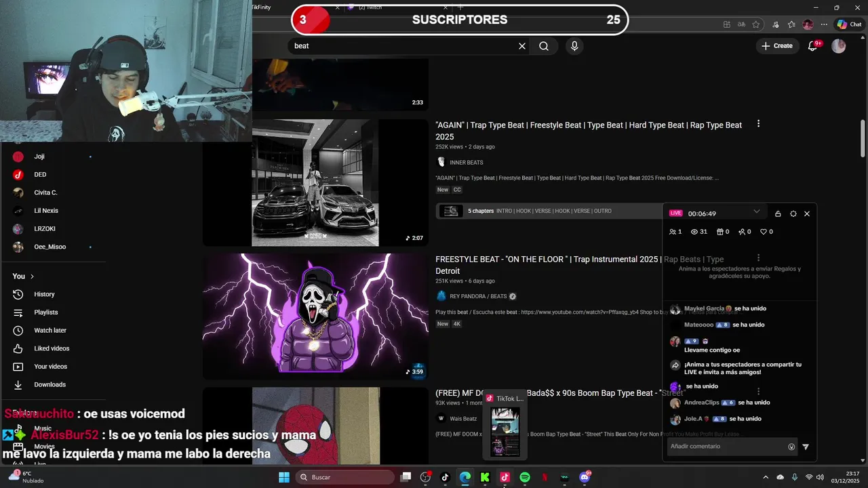Open Liked videos in YouTube sidebar
Screen dimensions: 868x488
[x=53, y=348]
